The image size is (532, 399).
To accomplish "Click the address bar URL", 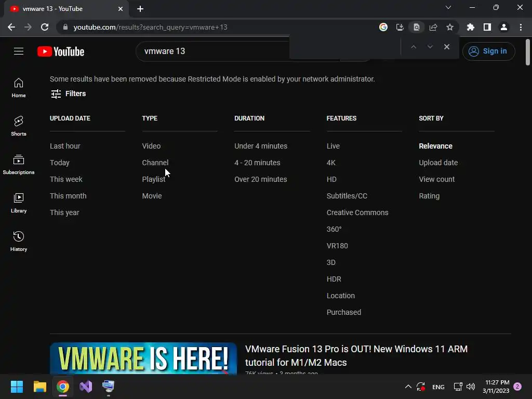I will coord(150,27).
